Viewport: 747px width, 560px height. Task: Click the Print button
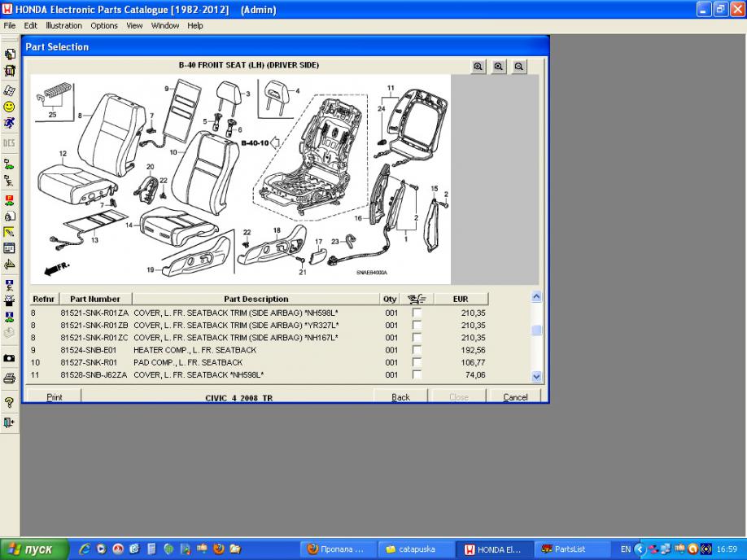(x=55, y=396)
